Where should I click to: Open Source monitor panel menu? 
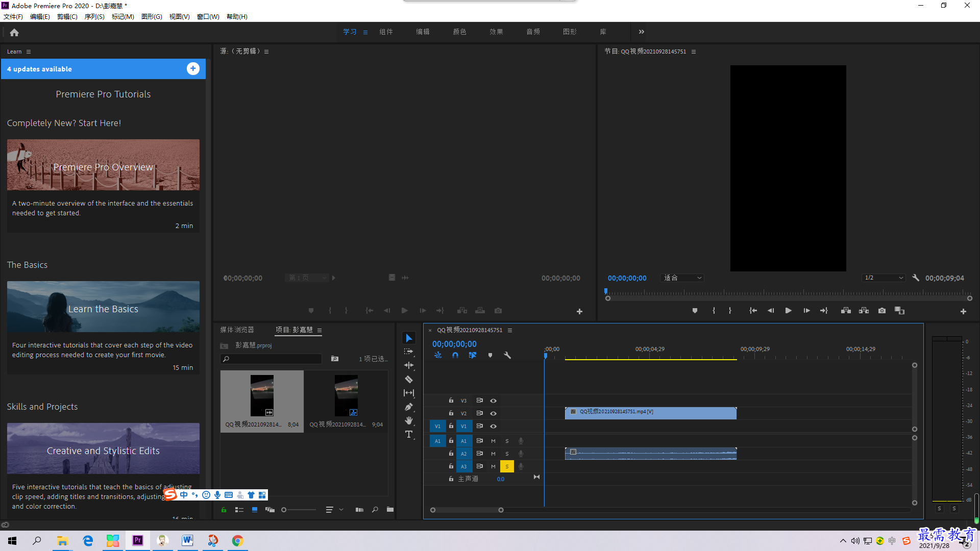coord(266,52)
